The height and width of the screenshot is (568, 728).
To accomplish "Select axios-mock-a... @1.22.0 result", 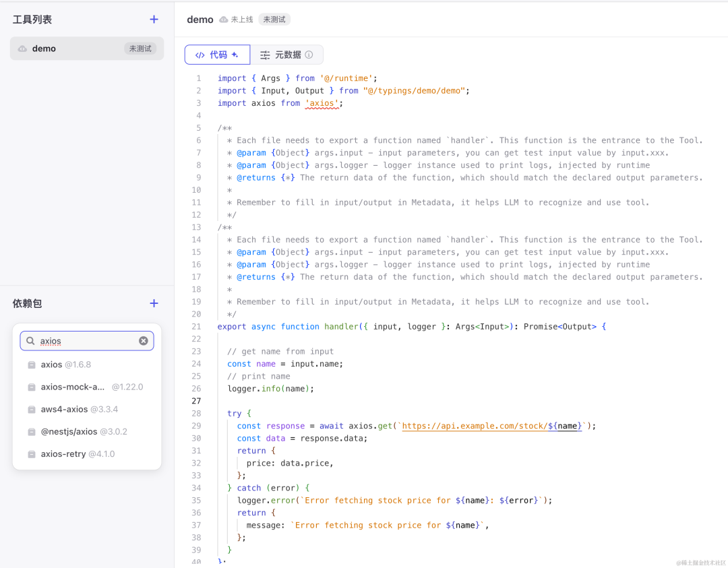I will coord(87,387).
